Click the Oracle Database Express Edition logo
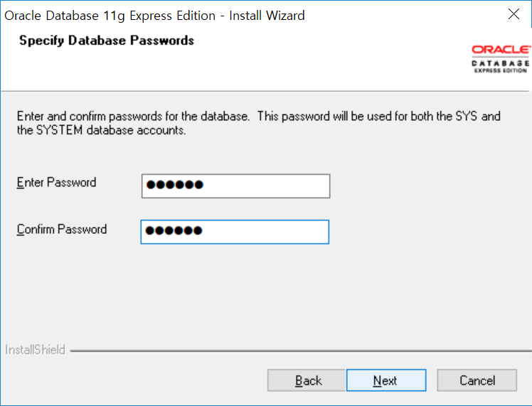 coord(501,59)
